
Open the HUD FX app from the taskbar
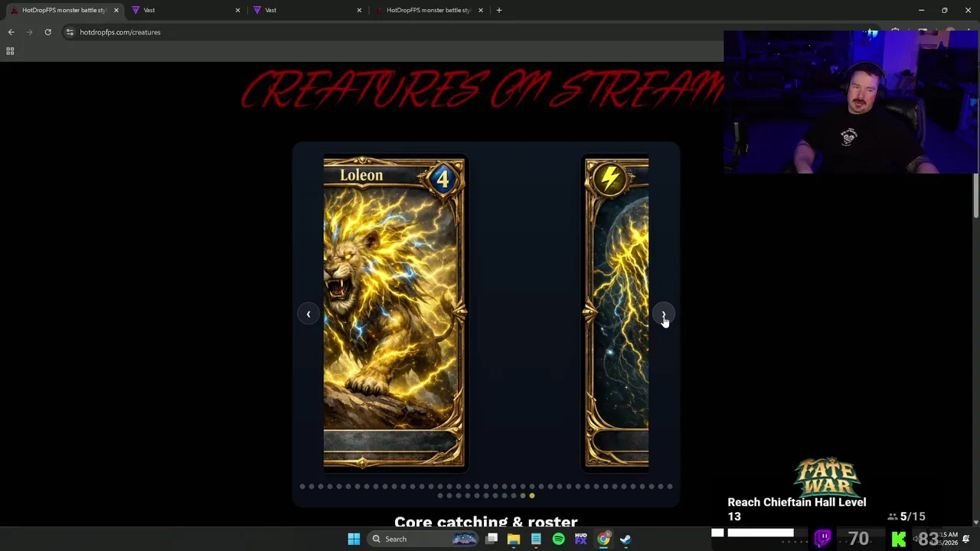click(x=580, y=539)
